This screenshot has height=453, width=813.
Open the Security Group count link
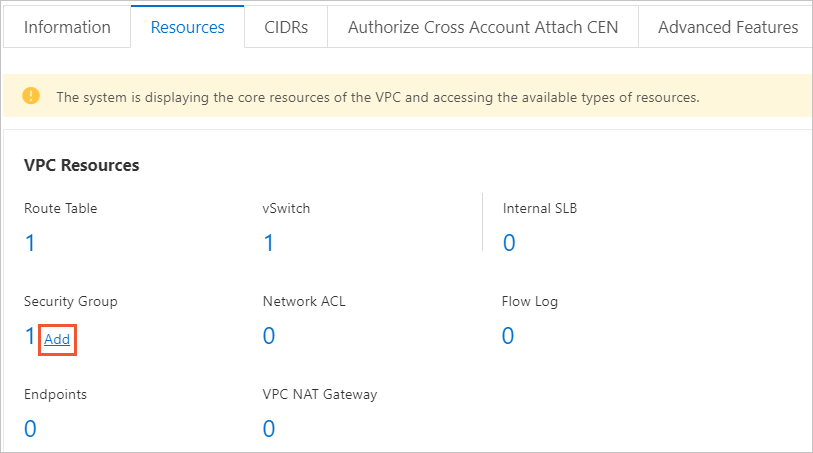coord(30,336)
